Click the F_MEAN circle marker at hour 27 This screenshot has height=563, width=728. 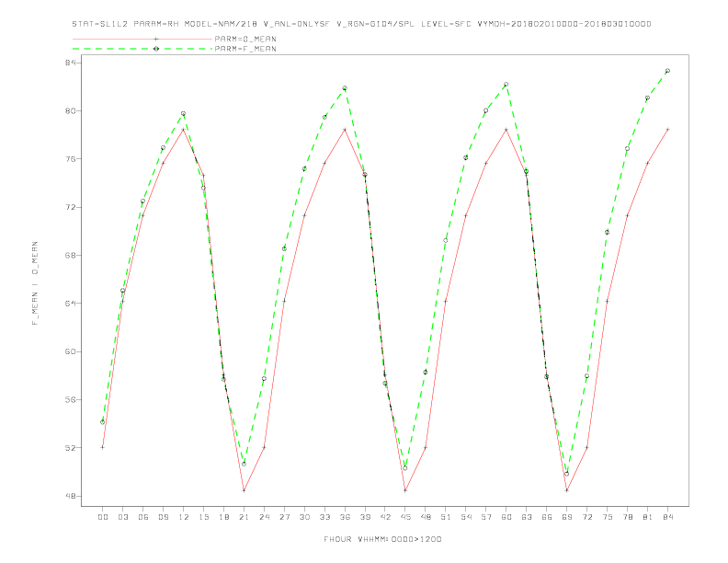click(x=284, y=248)
